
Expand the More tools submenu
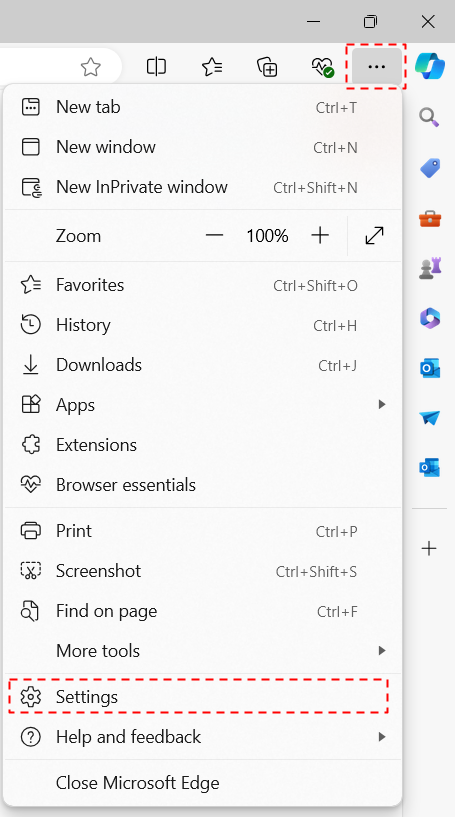203,651
